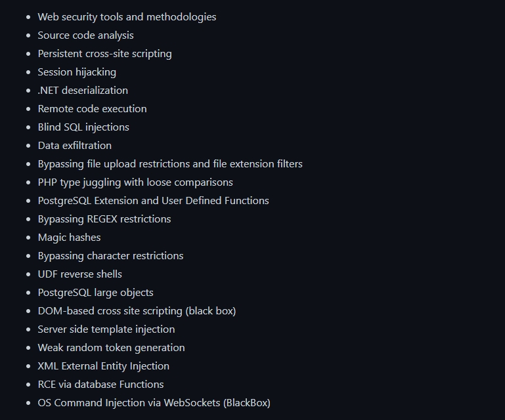Image resolution: width=505 pixels, height=420 pixels.
Task: Select the 'Source code analysis' list entry
Action: pyautogui.click(x=85, y=35)
